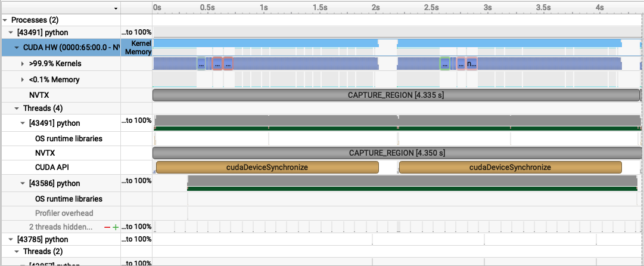The width and height of the screenshot is (644, 266).
Task: Show hidden threads using green plus icon
Action: tap(116, 227)
